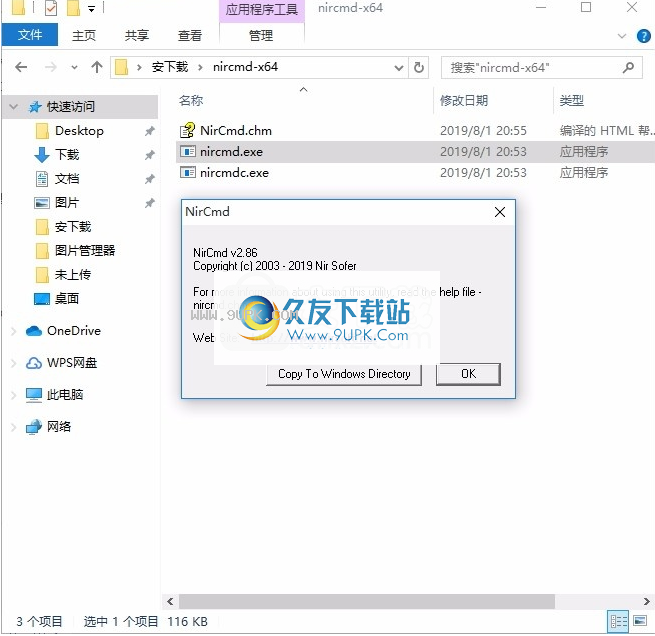655x636 pixels.
Task: Click OK in the NirCmd dialog
Action: [x=468, y=374]
